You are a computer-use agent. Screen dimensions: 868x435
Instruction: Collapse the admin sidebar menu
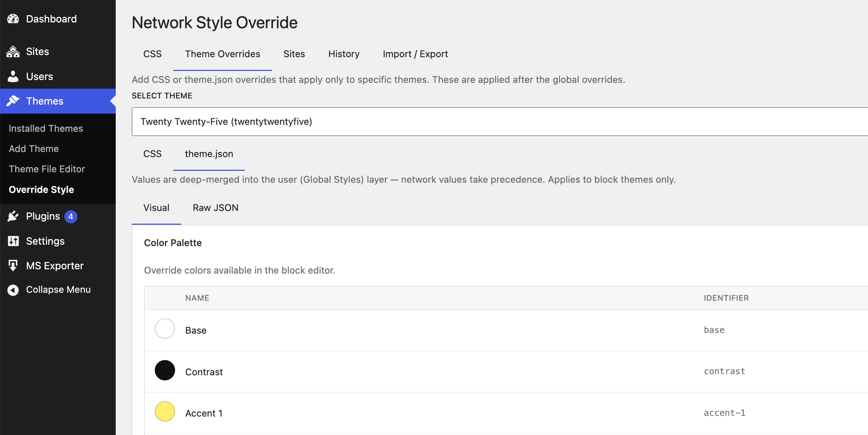coord(58,290)
